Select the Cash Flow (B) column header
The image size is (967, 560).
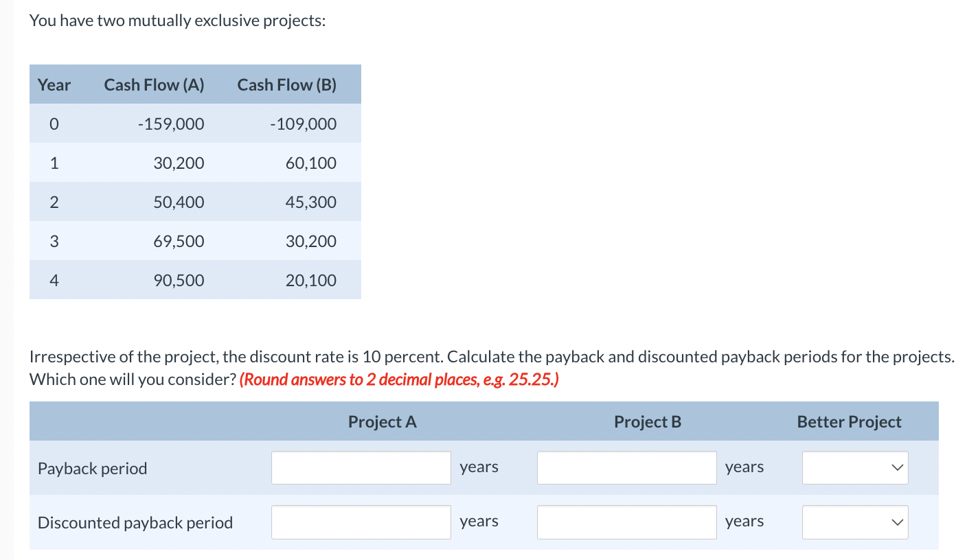[286, 84]
